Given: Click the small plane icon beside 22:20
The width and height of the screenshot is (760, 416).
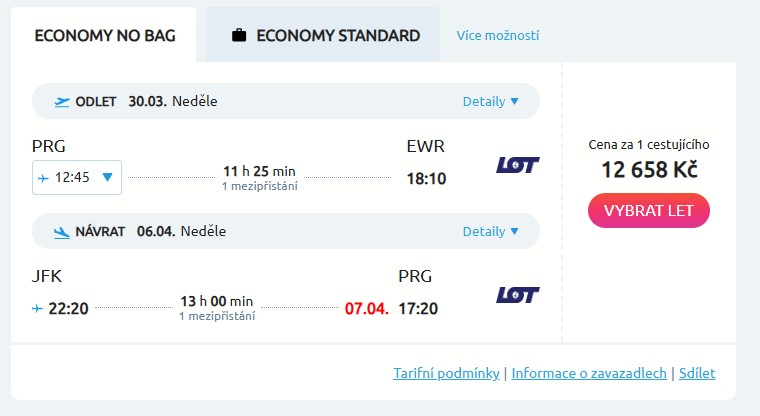Looking at the screenshot, I should tap(38, 308).
